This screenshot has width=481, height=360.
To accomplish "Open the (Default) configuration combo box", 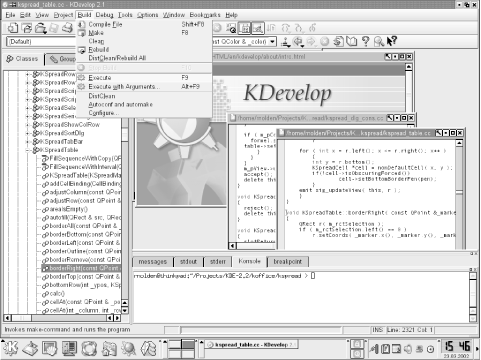I will coord(41,42).
